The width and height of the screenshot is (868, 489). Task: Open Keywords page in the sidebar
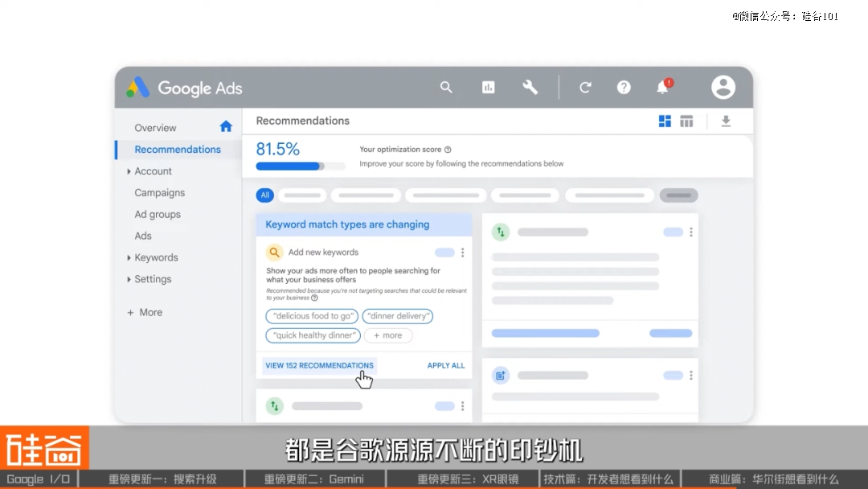tap(156, 257)
